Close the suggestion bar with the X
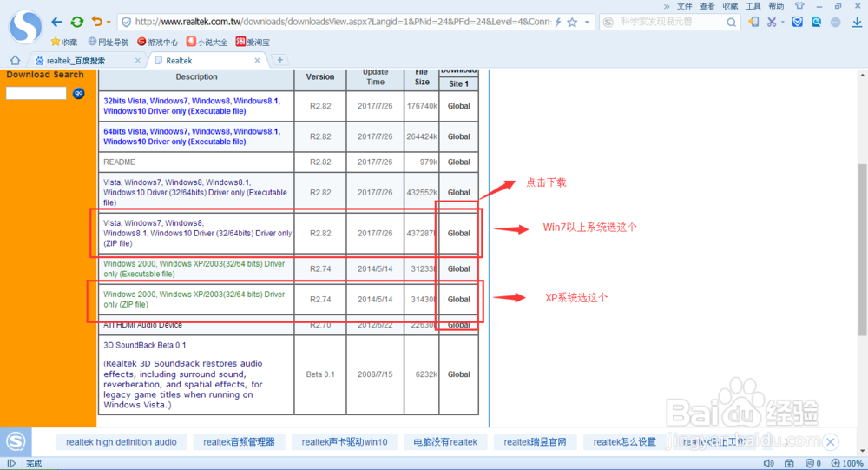 830,441
